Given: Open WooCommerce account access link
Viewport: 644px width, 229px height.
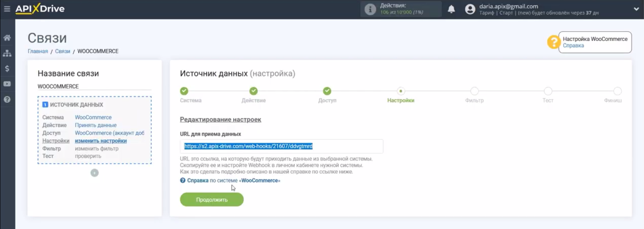Looking at the screenshot, I should [109, 133].
